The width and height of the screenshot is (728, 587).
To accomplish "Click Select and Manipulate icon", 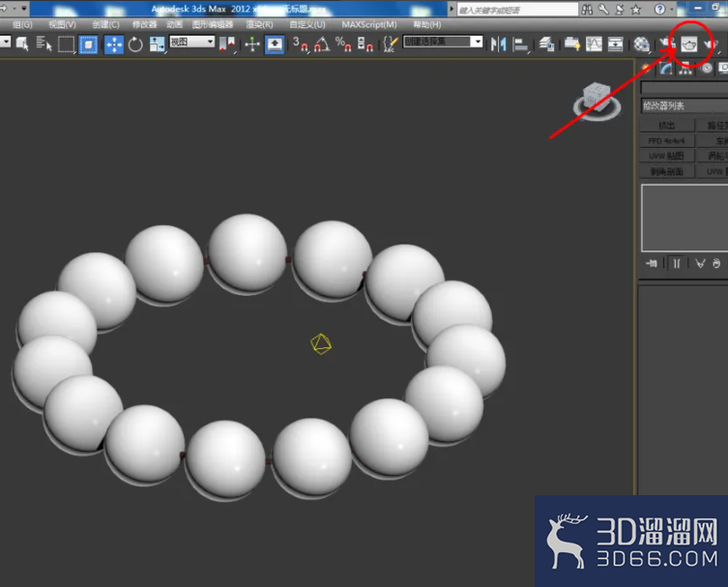I will pyautogui.click(x=252, y=44).
